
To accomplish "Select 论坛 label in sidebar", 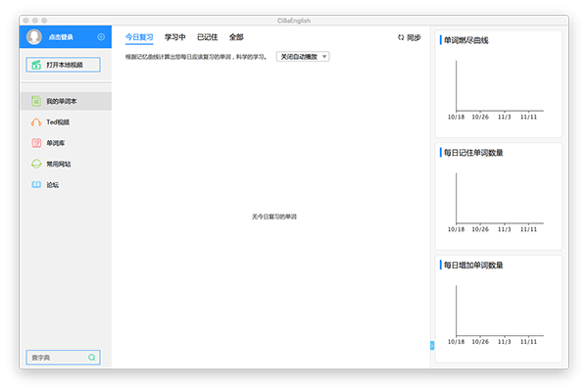I will (x=53, y=185).
